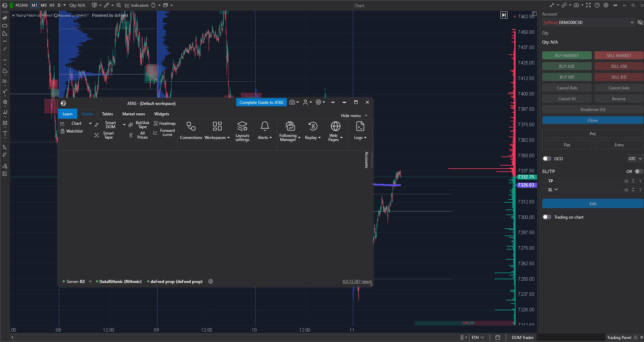Screen dimensions: 644x342
Task: Click the blue Close position button
Action: [593, 120]
